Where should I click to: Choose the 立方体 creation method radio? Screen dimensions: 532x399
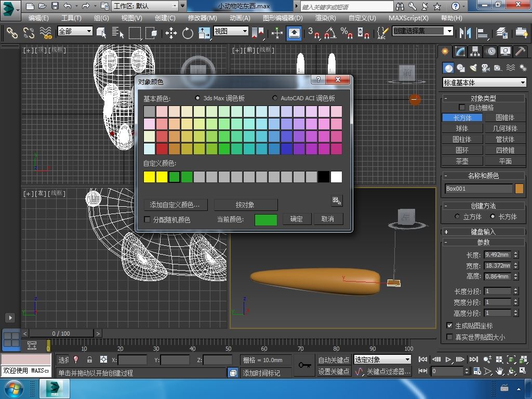click(x=457, y=217)
